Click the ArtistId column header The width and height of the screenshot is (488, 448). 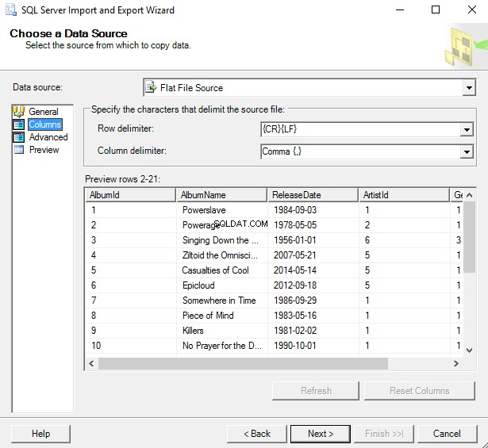404,195
